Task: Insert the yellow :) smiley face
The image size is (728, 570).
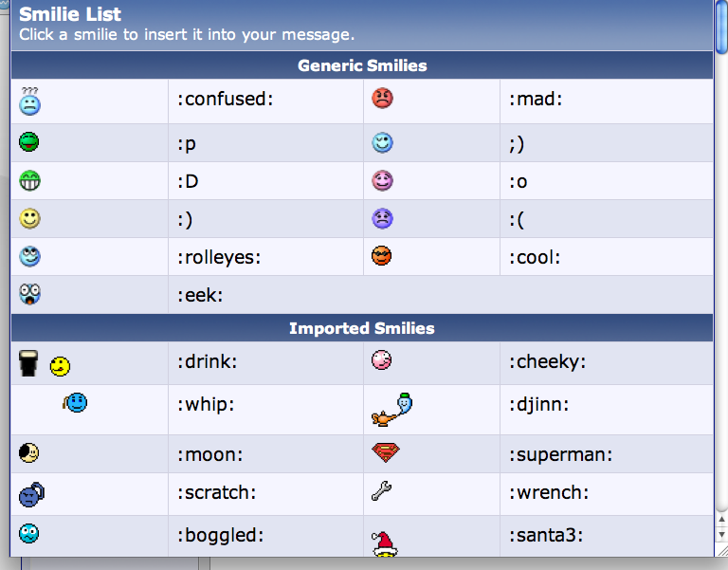Action: 29,218
